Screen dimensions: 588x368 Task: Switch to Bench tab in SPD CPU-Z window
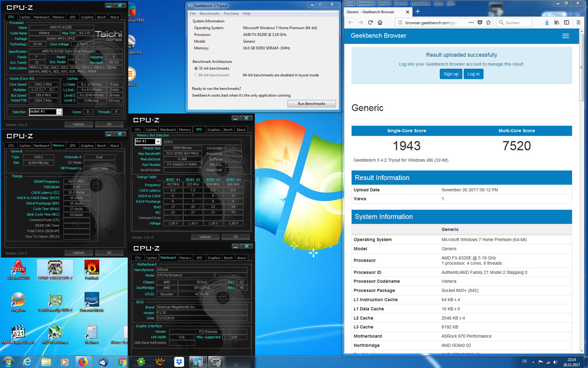pyautogui.click(x=228, y=130)
